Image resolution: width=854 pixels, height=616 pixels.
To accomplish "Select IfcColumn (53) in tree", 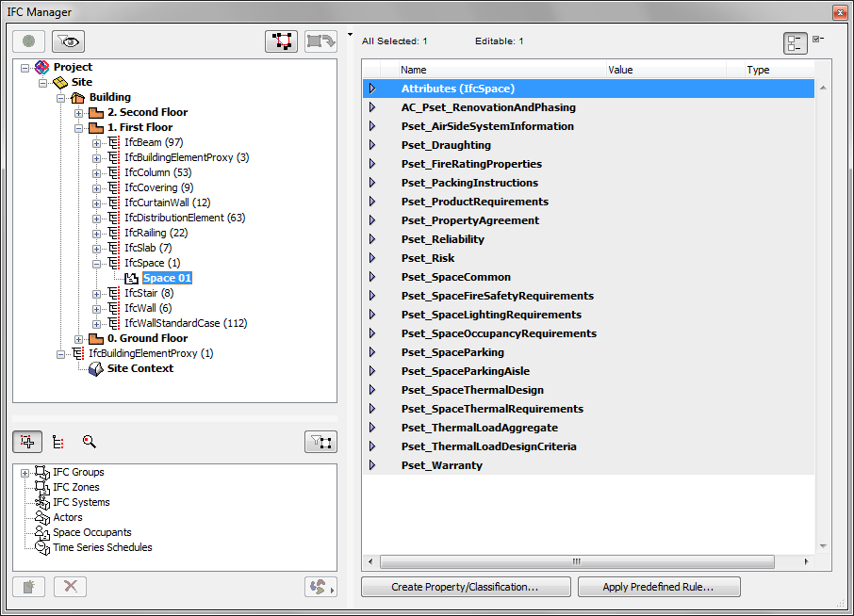I will pyautogui.click(x=158, y=172).
